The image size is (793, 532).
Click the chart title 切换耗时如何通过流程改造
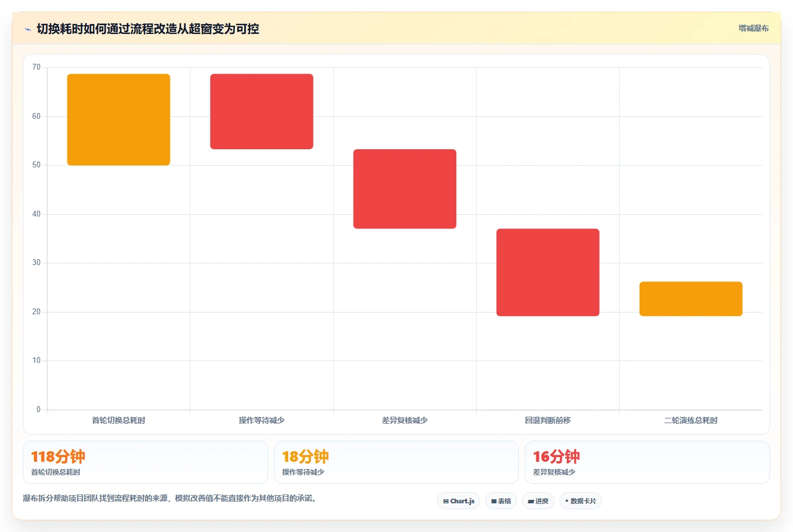point(148,29)
